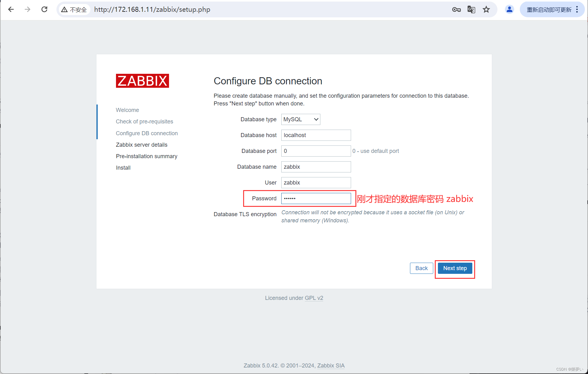The height and width of the screenshot is (374, 588).
Task: View site security info via 不安全 indicator
Action: 74,9
